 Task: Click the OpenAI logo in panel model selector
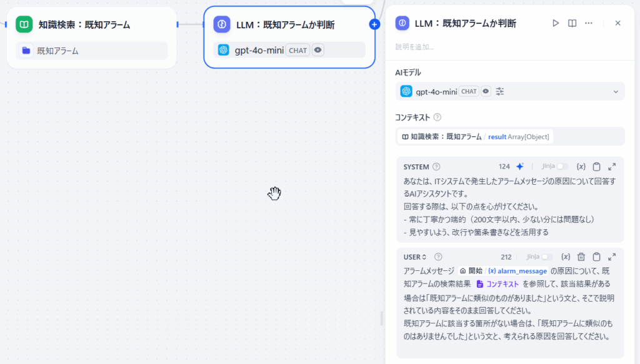[406, 91]
